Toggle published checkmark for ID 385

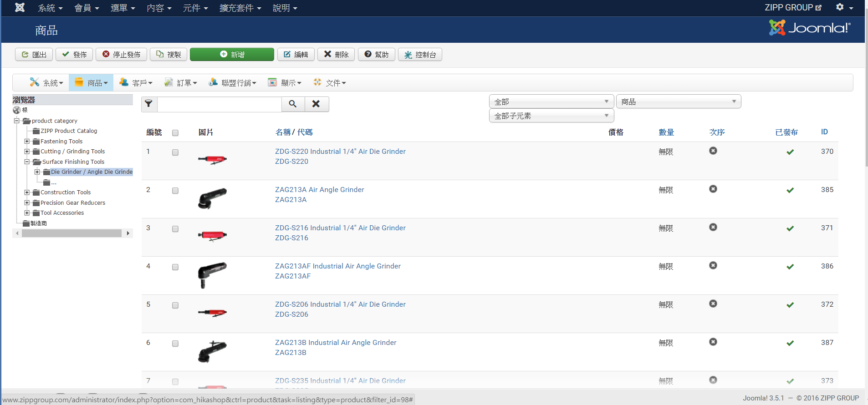(x=790, y=190)
